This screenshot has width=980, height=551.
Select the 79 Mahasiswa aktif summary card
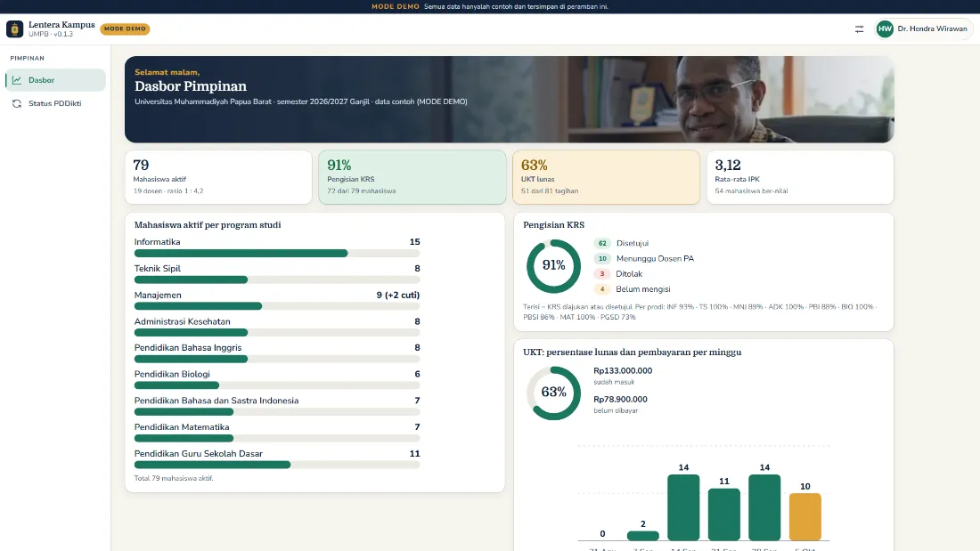218,177
